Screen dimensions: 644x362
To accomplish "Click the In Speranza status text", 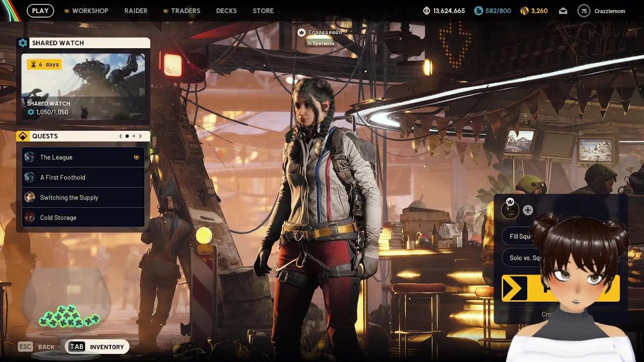I will click(x=321, y=44).
